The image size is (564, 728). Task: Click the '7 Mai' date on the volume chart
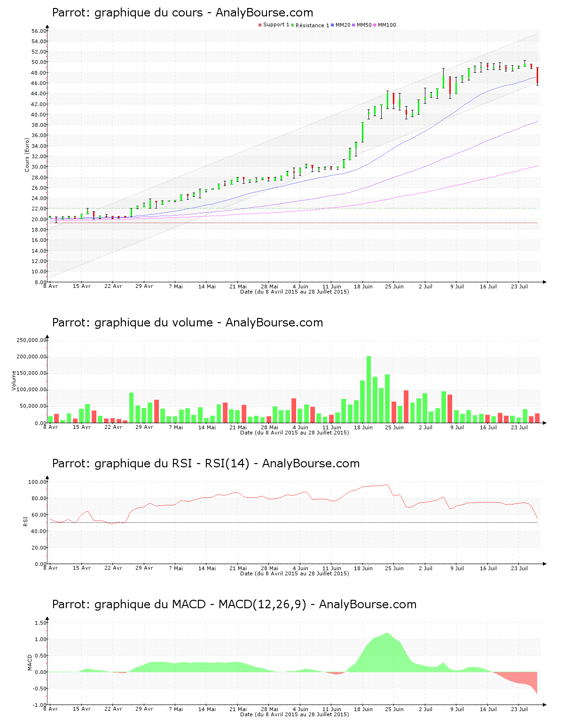tap(176, 427)
